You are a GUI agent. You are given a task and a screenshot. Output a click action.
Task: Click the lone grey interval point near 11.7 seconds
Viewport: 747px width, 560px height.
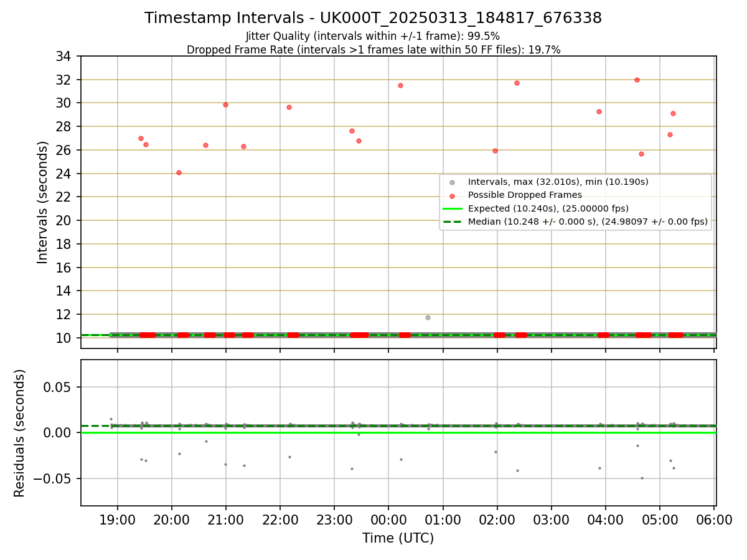click(x=428, y=317)
